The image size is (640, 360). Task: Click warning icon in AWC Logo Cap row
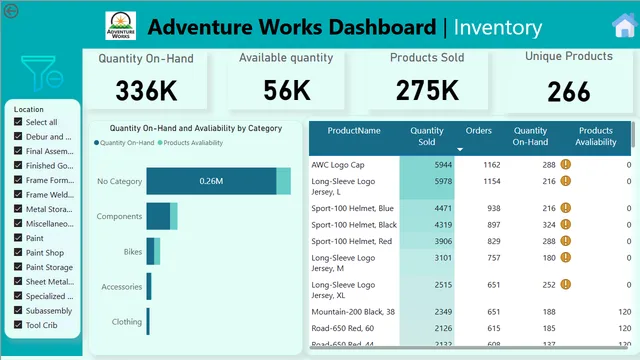565,164
